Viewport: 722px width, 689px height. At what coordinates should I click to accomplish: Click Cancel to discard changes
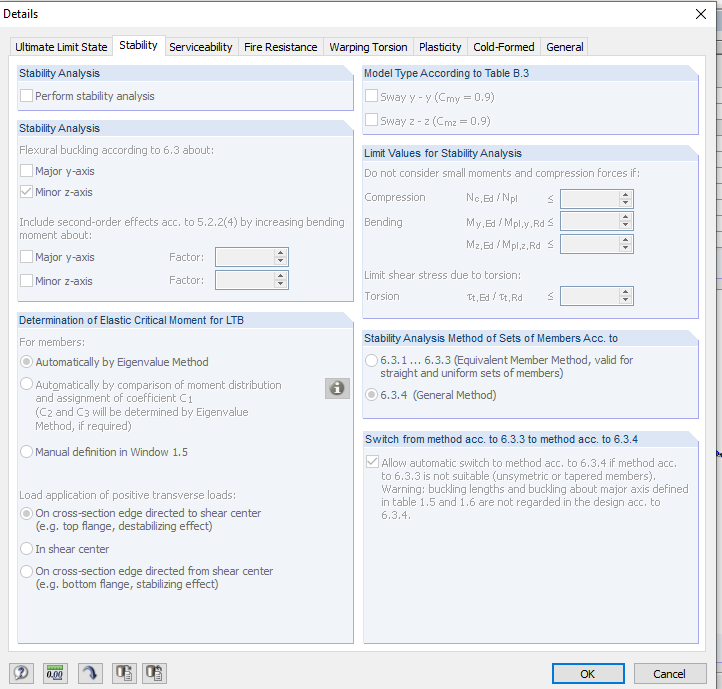pyautogui.click(x=670, y=674)
